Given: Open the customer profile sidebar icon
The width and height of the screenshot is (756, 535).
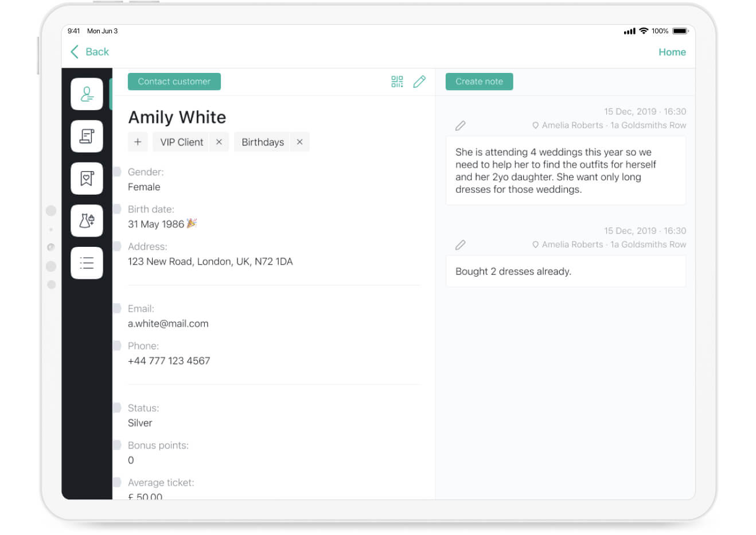Looking at the screenshot, I should (x=87, y=94).
